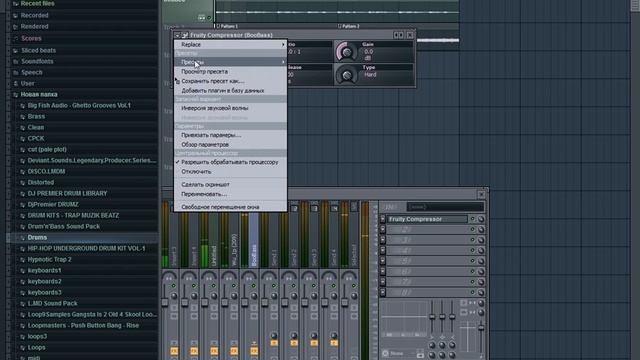The width and height of the screenshot is (640, 360).
Task: Click the plug icon in Fruity Compressor title bar
Action: (185, 35)
